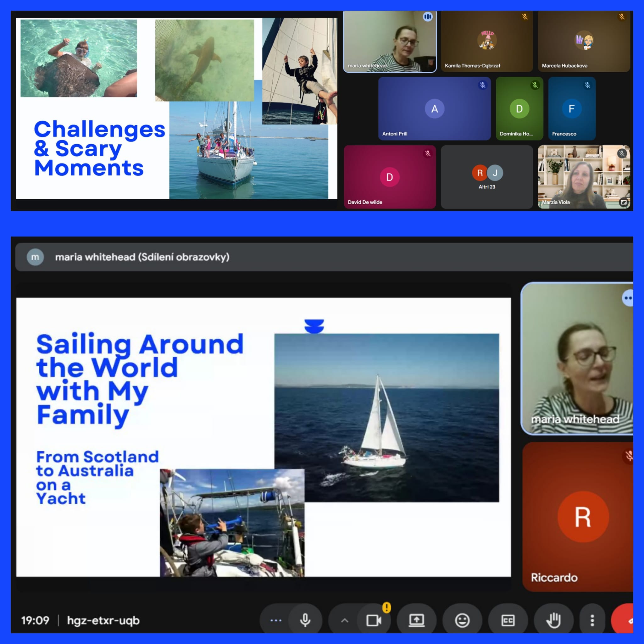Click the Altri 23 participants tile
This screenshot has width=644, height=644.
click(x=487, y=177)
